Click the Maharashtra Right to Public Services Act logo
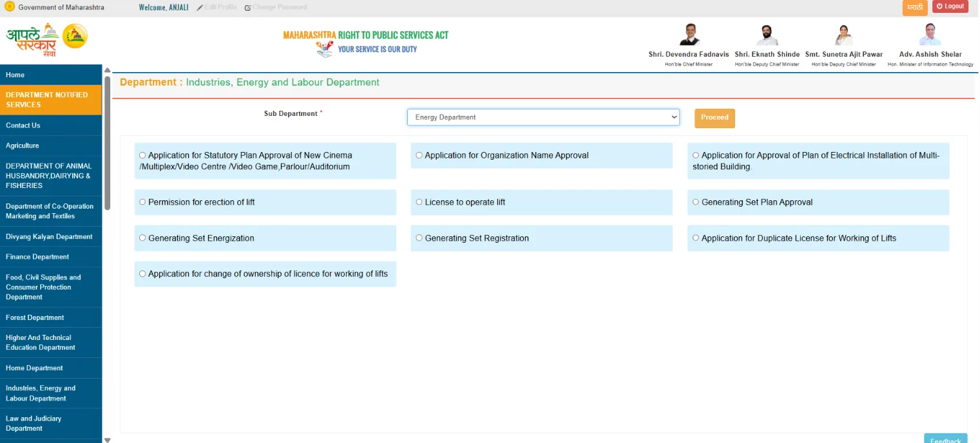This screenshot has width=980, height=443. pos(365,43)
